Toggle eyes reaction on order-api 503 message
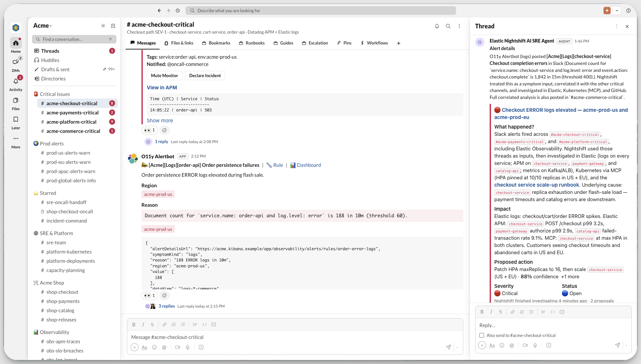The image size is (641, 364). click(150, 130)
